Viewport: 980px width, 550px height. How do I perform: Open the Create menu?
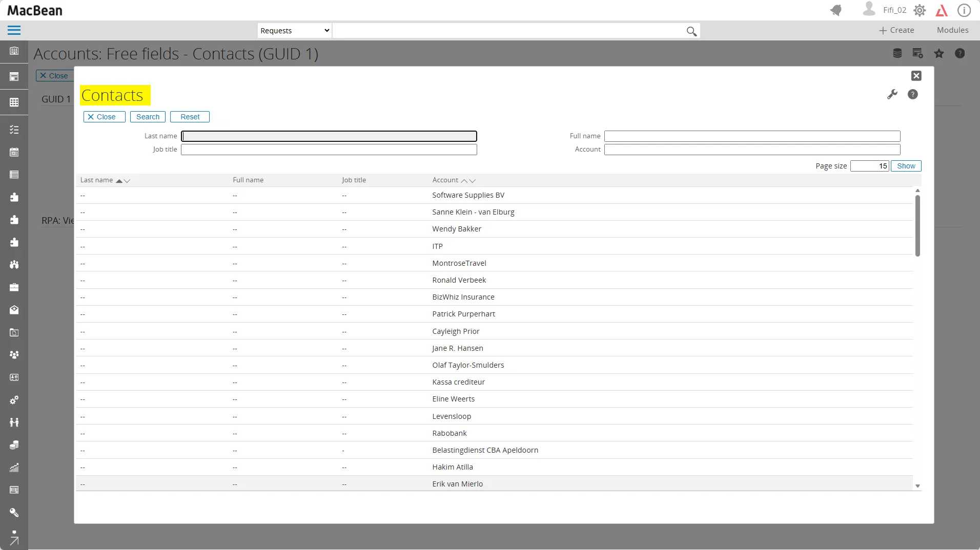tap(896, 30)
